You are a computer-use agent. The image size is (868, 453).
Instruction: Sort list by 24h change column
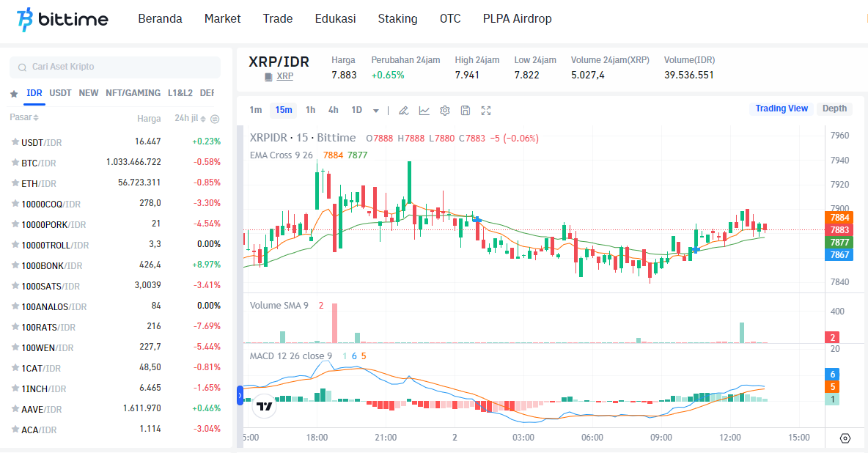[x=190, y=118]
